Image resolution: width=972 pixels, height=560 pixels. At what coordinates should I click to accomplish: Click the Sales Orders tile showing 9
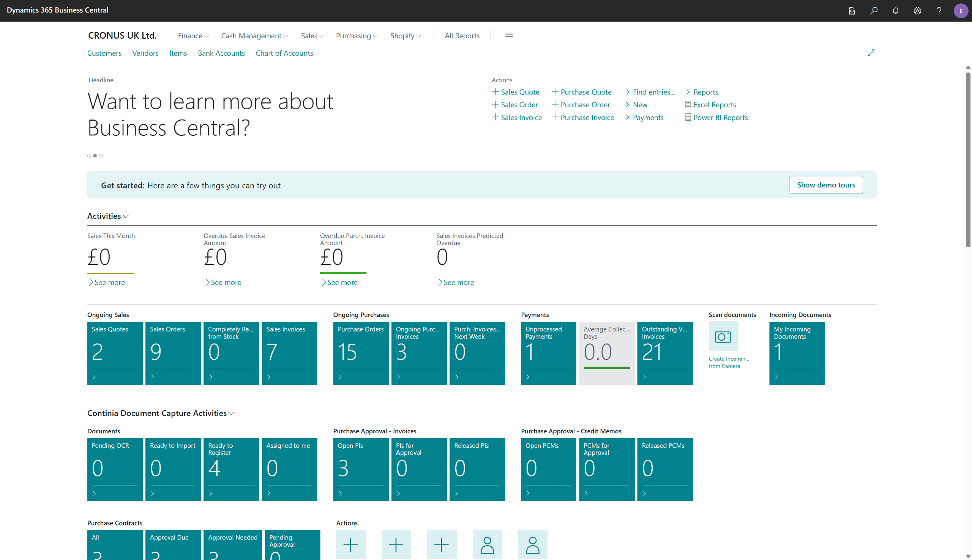tap(173, 353)
